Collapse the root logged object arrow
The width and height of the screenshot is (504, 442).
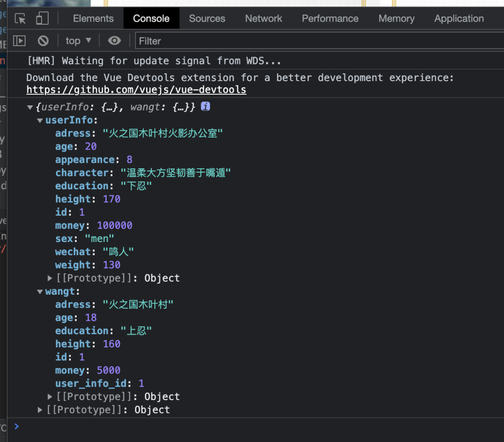[30, 107]
